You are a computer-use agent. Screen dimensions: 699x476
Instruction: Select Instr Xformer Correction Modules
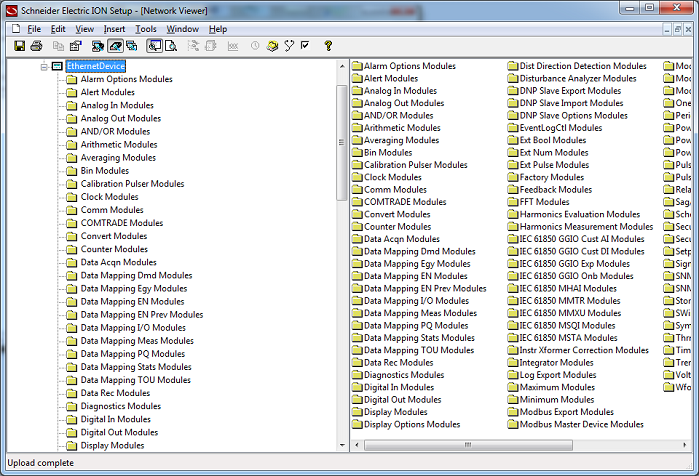pos(584,350)
